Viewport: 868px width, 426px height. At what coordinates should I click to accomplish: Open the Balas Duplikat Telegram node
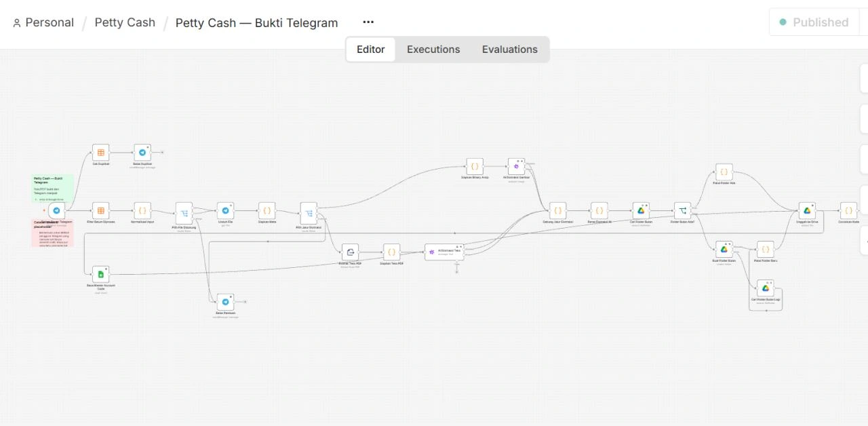pyautogui.click(x=142, y=153)
